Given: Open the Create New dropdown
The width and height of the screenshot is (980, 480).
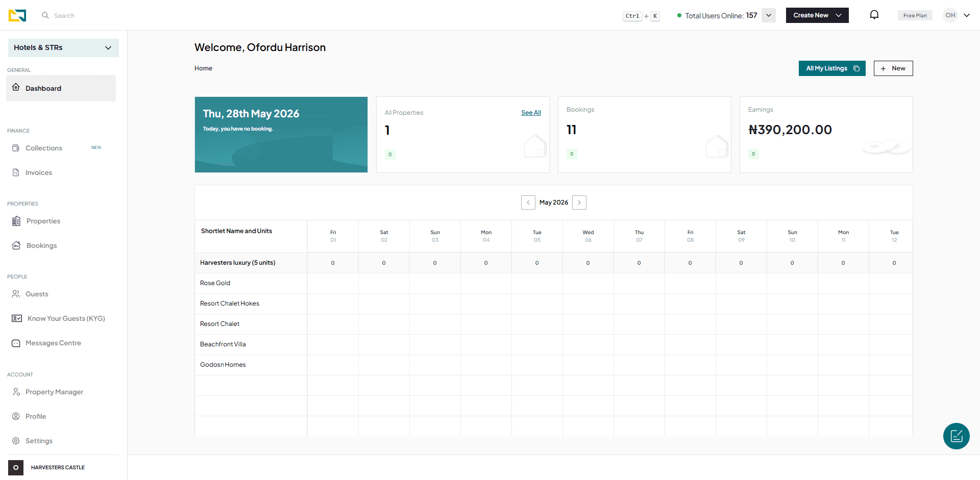Looking at the screenshot, I should click(x=817, y=15).
